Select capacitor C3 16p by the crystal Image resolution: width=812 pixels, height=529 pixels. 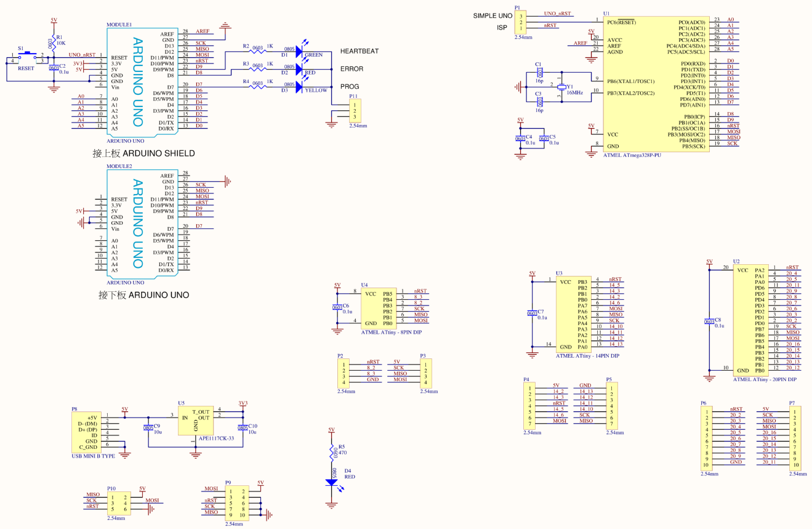540,102
